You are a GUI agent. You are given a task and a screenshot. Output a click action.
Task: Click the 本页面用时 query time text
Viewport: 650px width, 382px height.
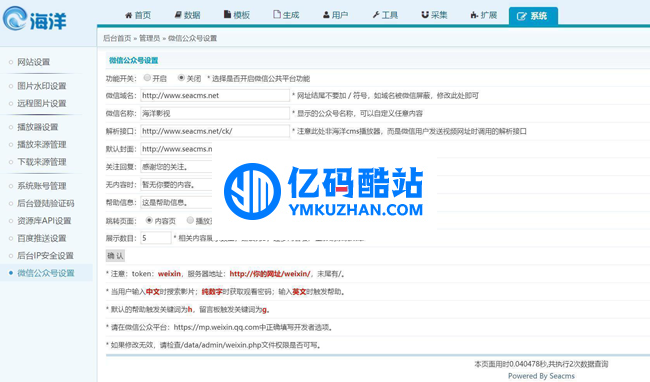[x=541, y=364]
